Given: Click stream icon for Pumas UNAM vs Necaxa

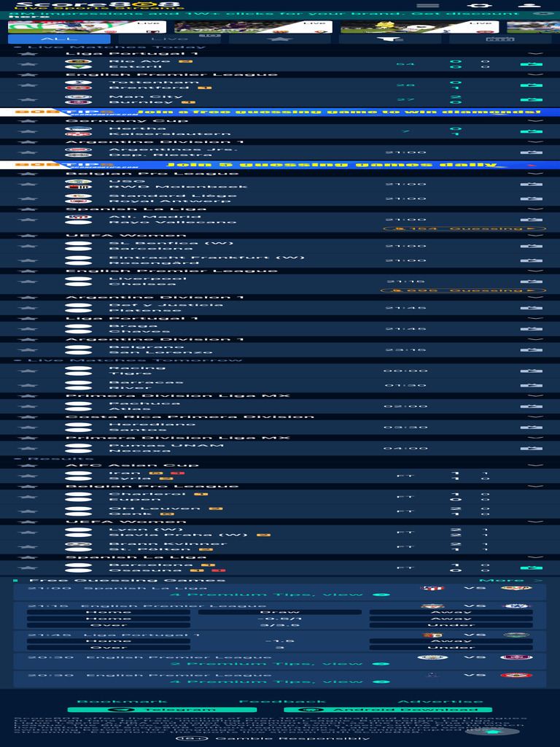Looking at the screenshot, I should (x=532, y=449).
